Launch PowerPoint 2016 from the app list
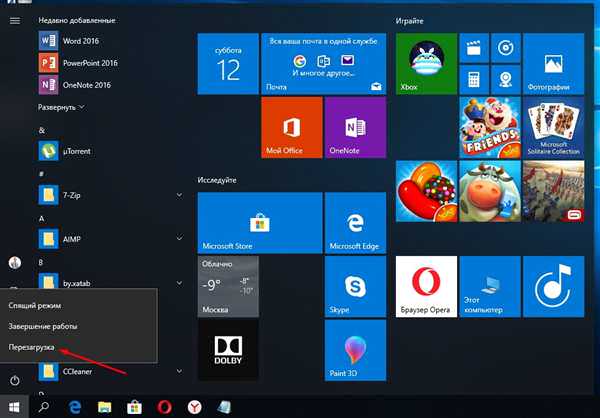600x418 pixels. [78, 63]
